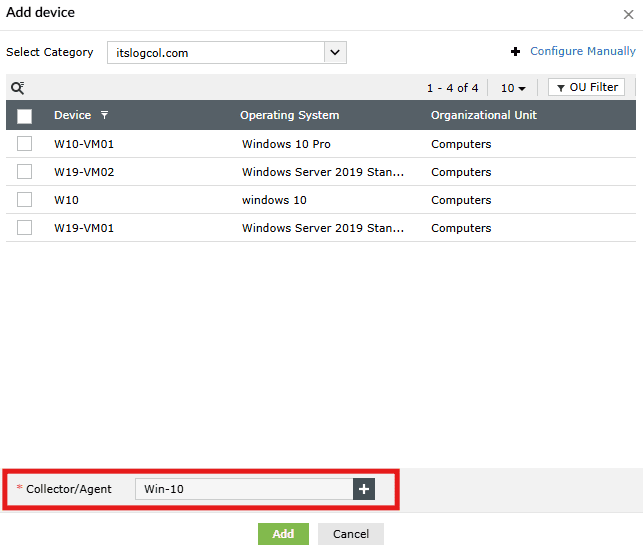Click the Operating System column header
The width and height of the screenshot is (643, 551).
(290, 115)
